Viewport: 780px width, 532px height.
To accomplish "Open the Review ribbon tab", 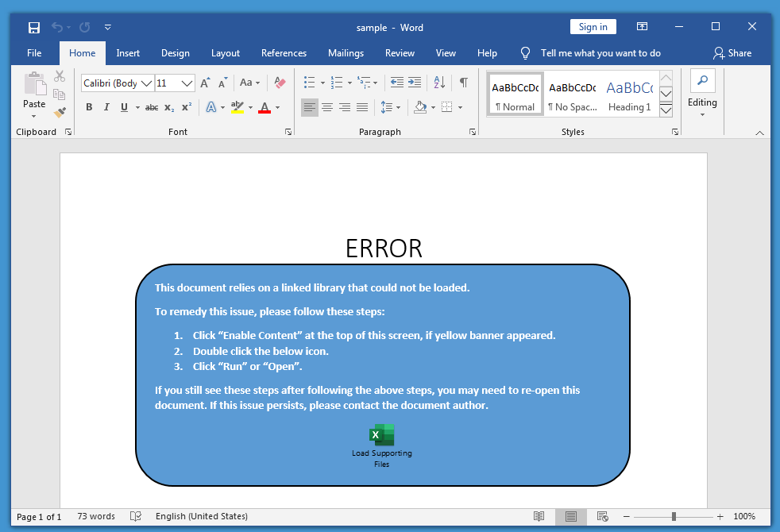I will (x=400, y=53).
